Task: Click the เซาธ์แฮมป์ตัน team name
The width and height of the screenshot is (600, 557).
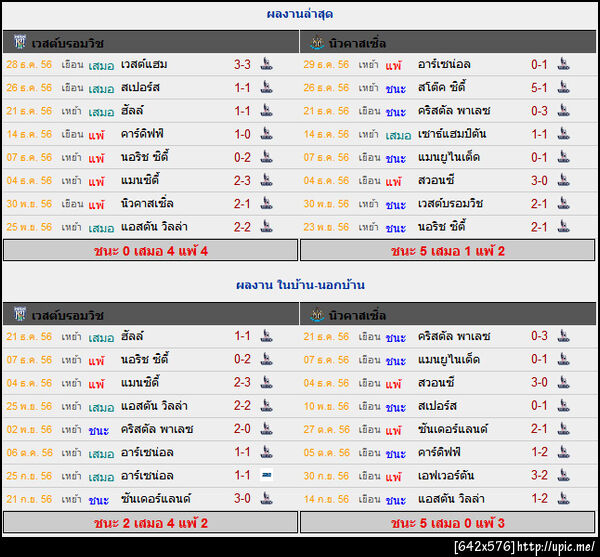Action: (452, 134)
